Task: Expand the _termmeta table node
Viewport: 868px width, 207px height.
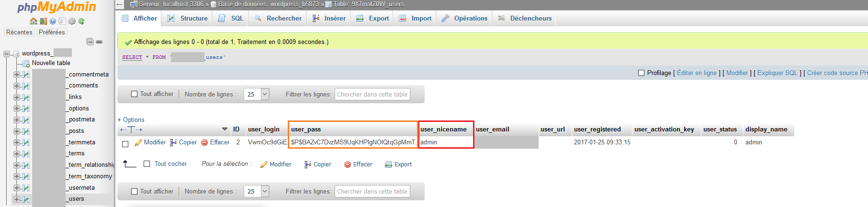Action: tap(17, 142)
